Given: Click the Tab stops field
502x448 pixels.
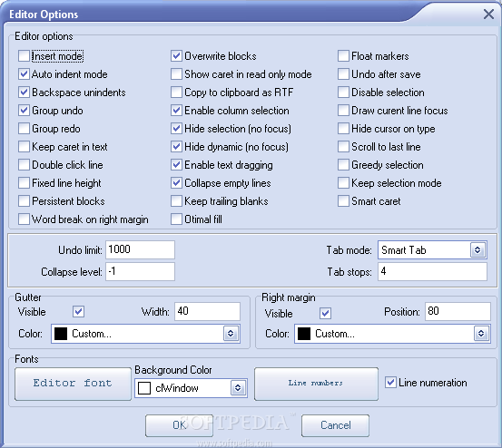Looking at the screenshot, I should coord(432,271).
